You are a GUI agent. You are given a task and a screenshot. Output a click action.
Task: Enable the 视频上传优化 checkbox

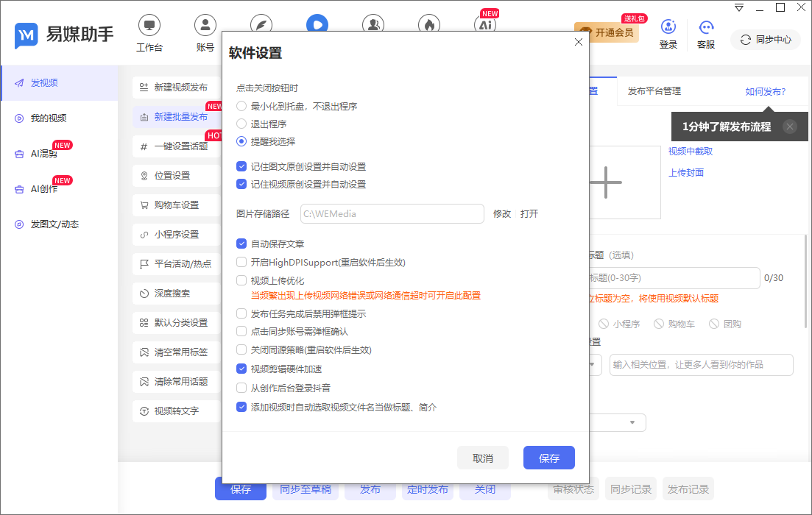point(241,280)
